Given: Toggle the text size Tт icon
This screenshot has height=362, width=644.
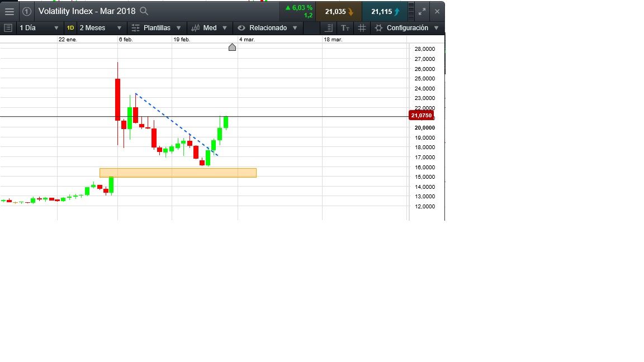Looking at the screenshot, I should tap(345, 28).
